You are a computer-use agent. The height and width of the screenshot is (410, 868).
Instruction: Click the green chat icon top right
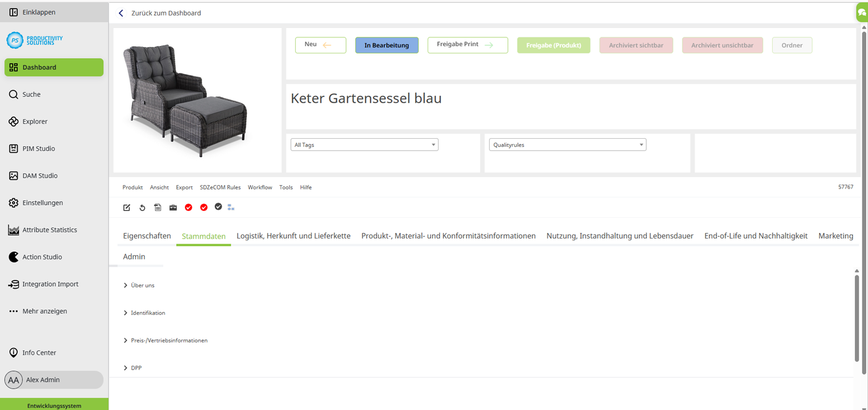point(862,12)
